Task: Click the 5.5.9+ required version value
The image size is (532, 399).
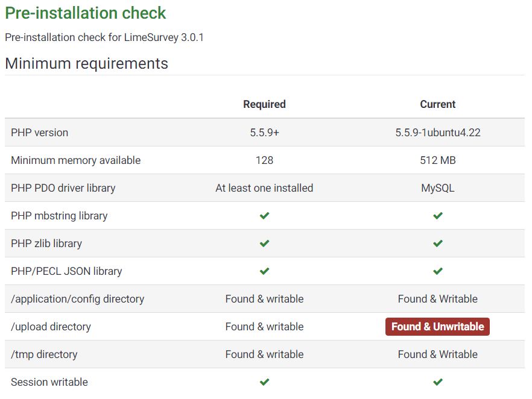Action: 264,133
